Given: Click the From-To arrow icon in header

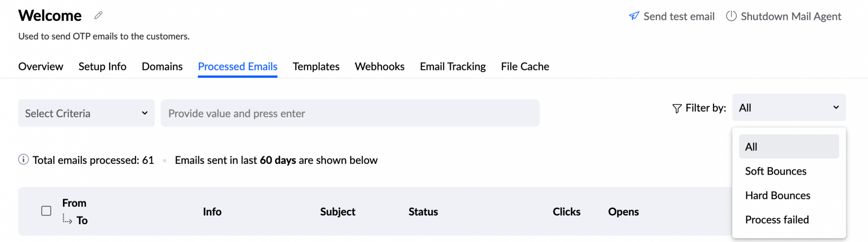Looking at the screenshot, I should (67, 219).
